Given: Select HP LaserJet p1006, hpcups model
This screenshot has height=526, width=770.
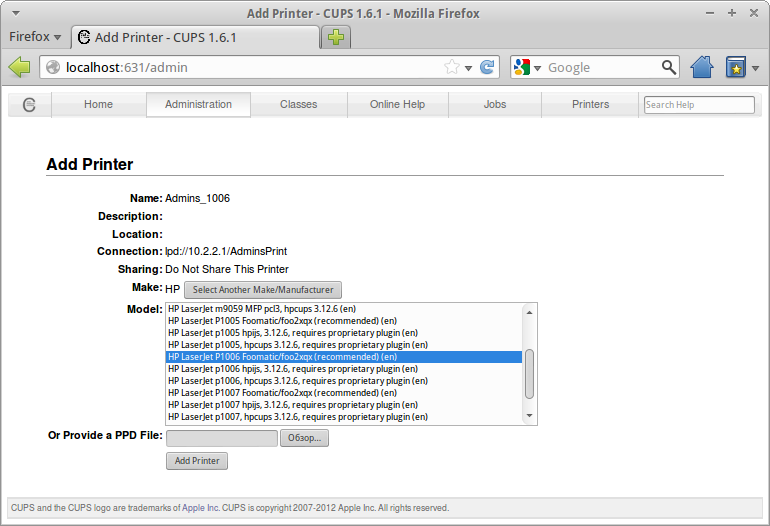Looking at the screenshot, I should point(344,381).
